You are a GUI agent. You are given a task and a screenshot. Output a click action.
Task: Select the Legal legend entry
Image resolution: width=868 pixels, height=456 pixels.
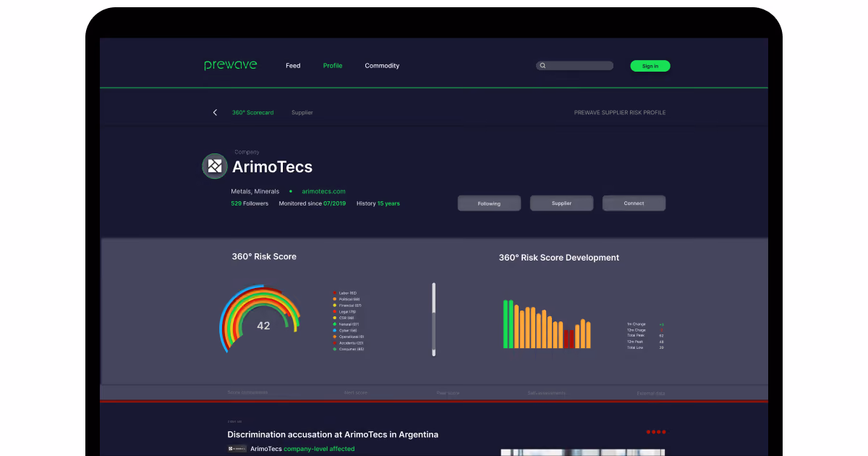[345, 312]
